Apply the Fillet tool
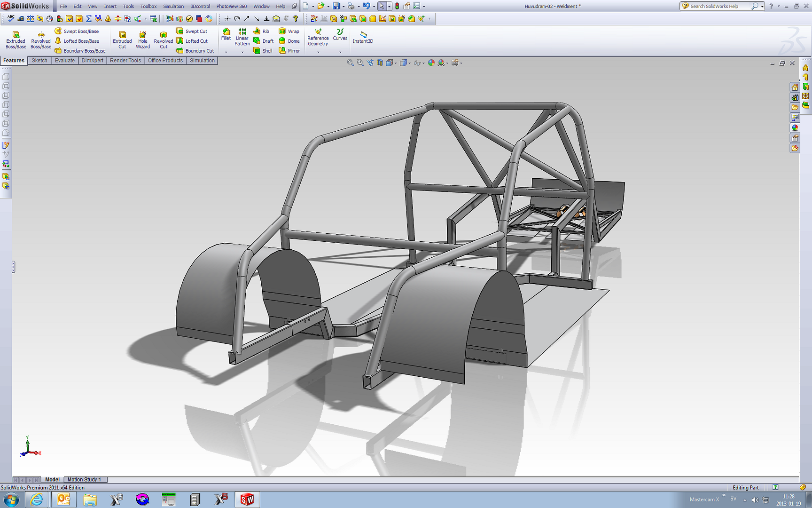Viewport: 812px width, 508px height. point(226,34)
